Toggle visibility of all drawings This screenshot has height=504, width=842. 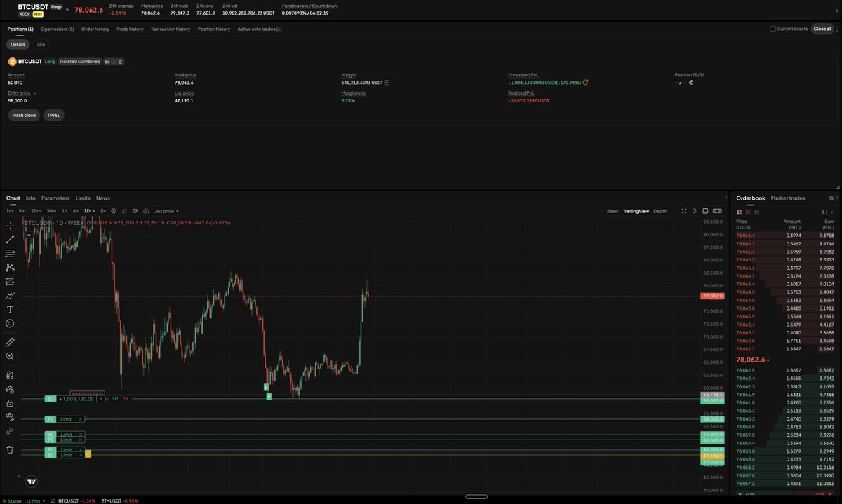pyautogui.click(x=10, y=416)
